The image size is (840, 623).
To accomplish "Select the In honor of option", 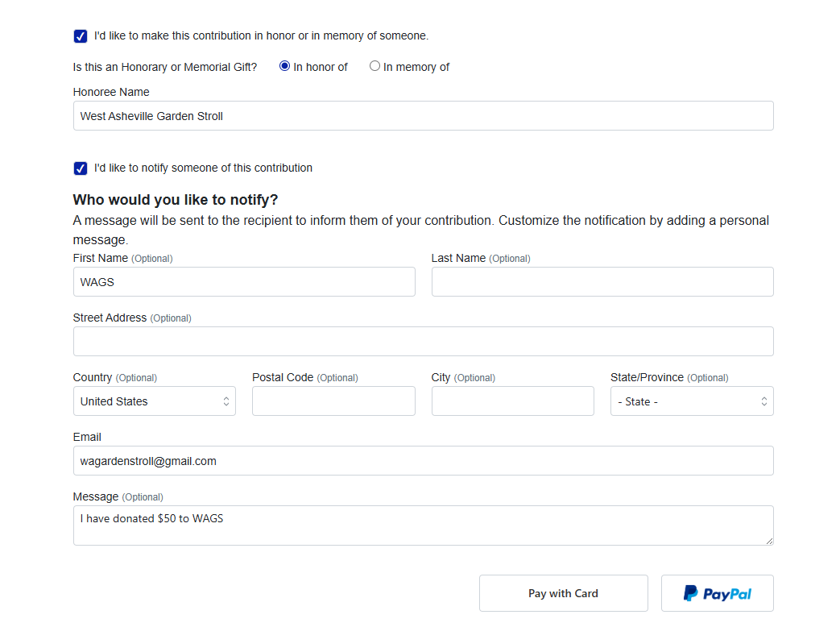I will pos(284,66).
